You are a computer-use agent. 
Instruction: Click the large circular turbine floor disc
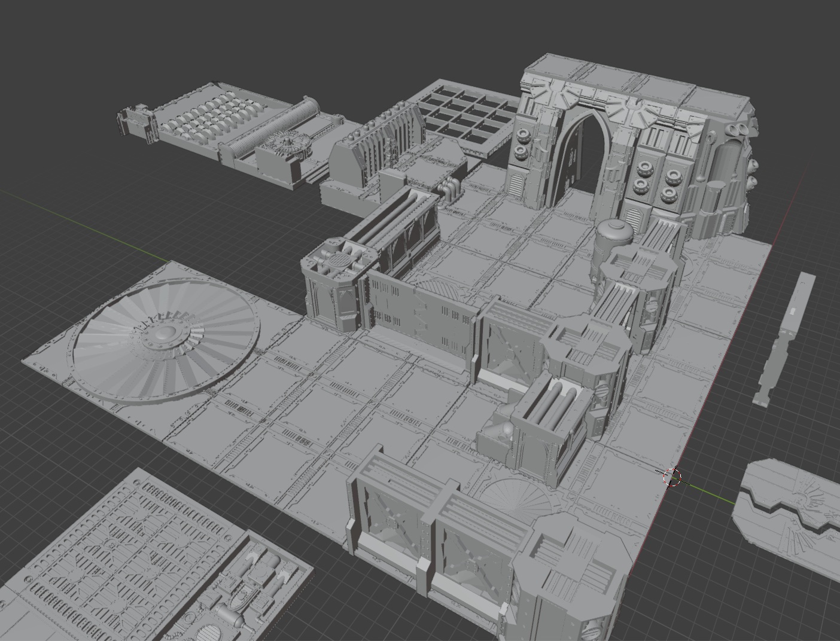(x=166, y=341)
